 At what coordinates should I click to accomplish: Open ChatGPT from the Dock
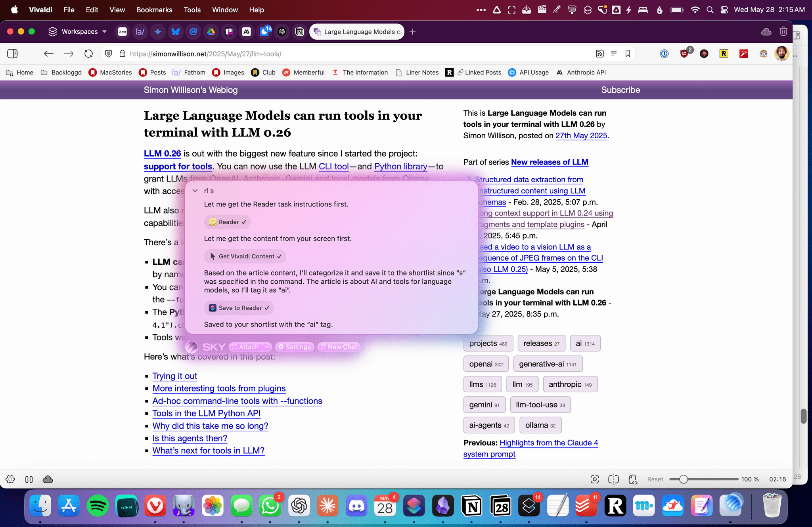point(299,506)
